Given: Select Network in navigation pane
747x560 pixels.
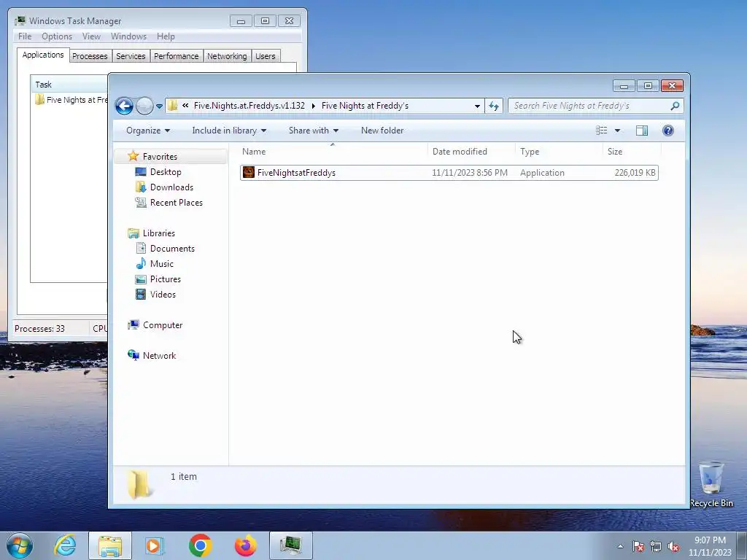Looking at the screenshot, I should point(159,356).
